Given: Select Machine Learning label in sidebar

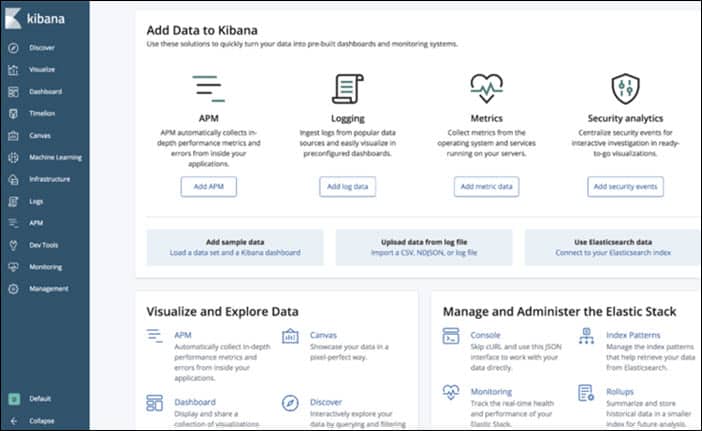Looking at the screenshot, I should [x=56, y=158].
